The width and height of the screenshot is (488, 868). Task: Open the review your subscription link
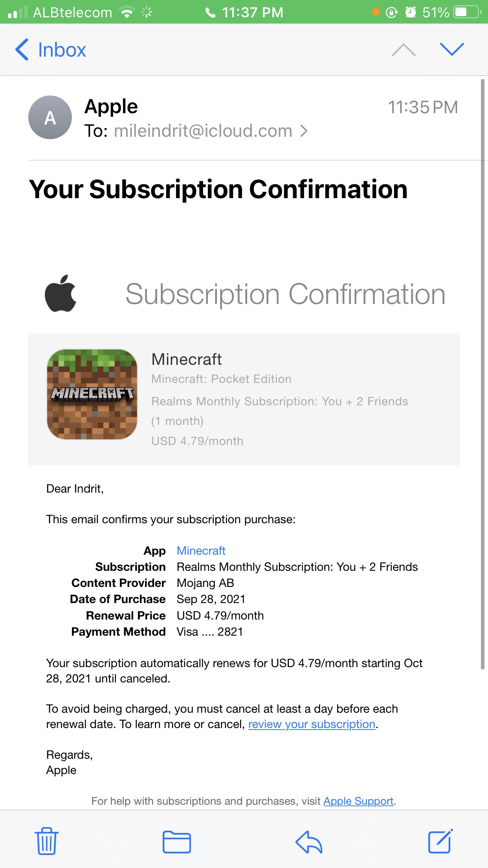[x=312, y=724]
